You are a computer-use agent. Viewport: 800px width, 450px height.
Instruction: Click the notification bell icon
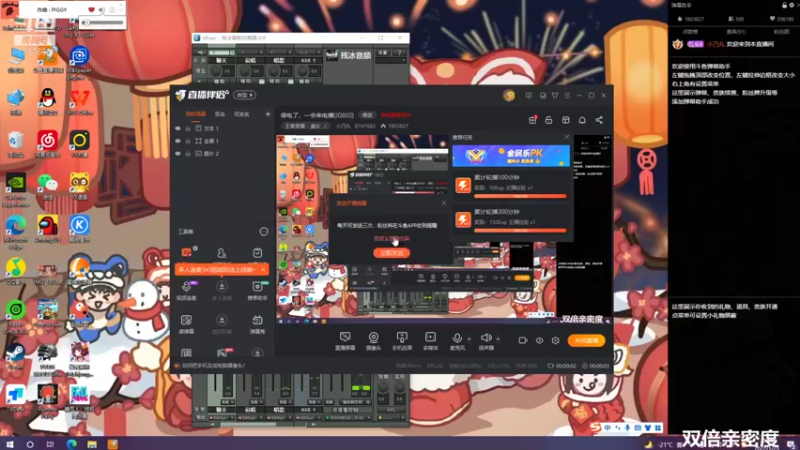pyautogui.click(x=582, y=120)
